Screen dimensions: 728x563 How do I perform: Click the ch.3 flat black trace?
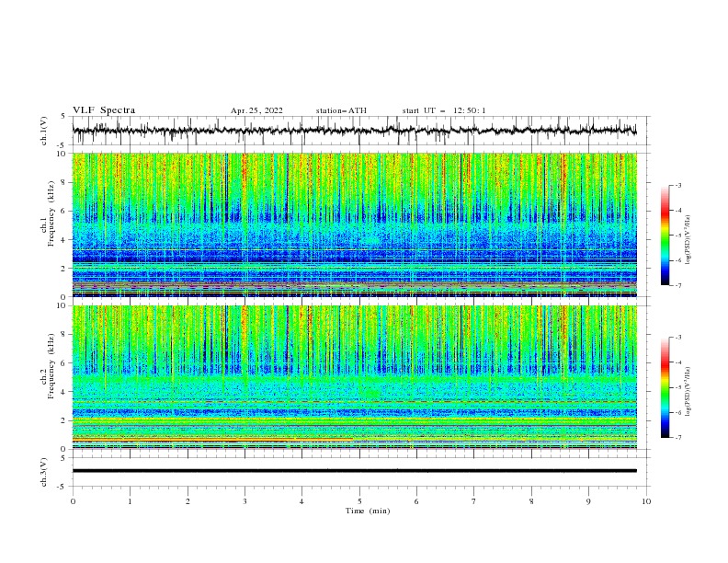[354, 471]
